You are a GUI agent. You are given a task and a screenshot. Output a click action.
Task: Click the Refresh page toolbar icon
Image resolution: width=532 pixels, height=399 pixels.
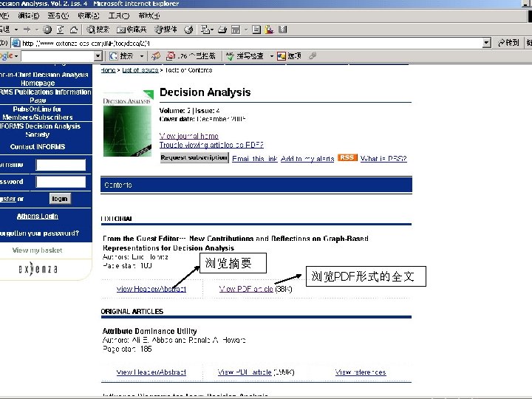60,30
